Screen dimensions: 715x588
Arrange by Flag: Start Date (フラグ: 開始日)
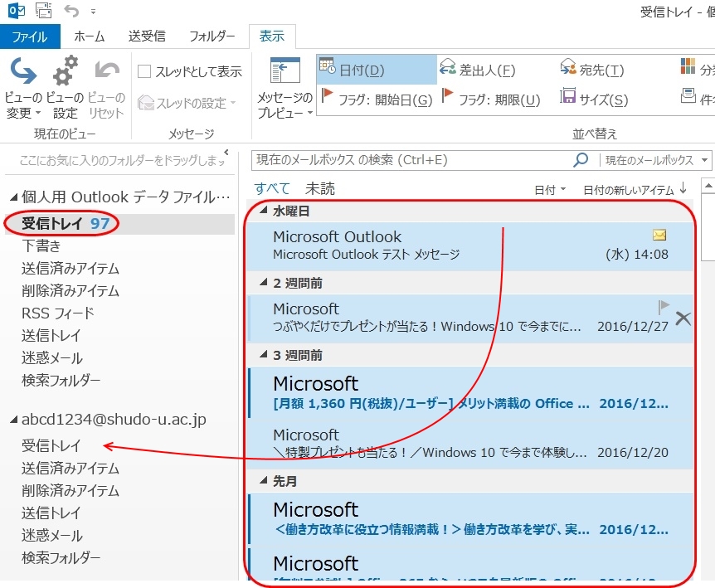click(x=377, y=100)
